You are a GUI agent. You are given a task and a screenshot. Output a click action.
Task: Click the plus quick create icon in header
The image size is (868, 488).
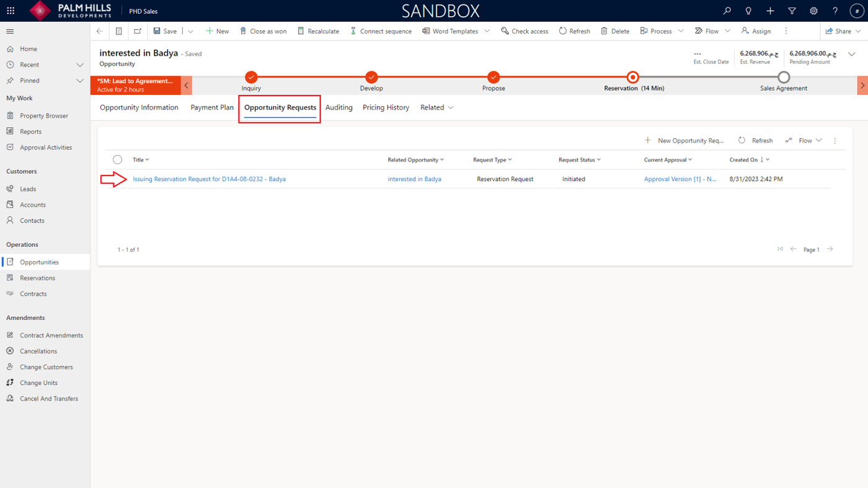(770, 11)
